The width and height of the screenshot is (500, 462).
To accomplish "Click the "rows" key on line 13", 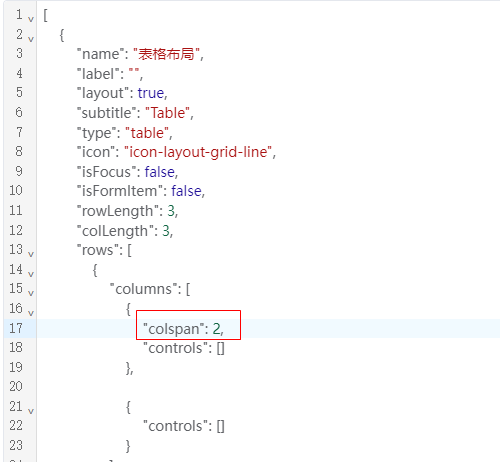I will point(98,250).
